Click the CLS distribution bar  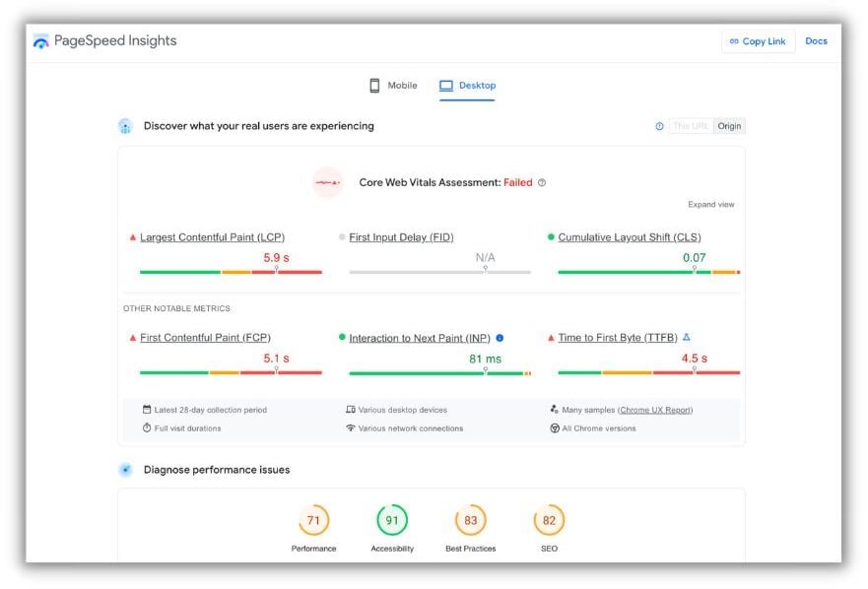[x=649, y=272]
